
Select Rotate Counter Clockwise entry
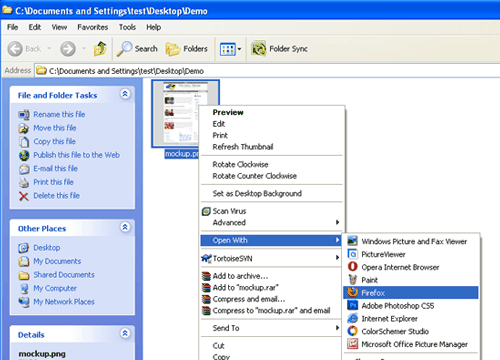point(272,176)
